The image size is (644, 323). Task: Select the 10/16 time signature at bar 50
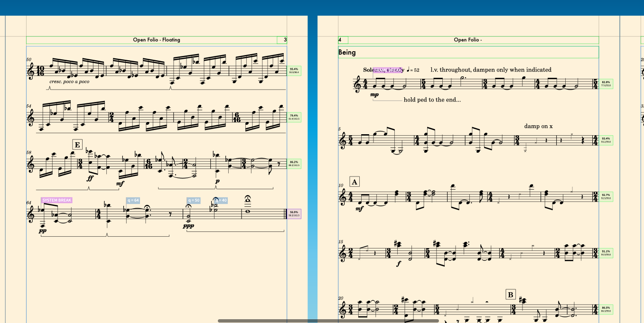click(40, 71)
